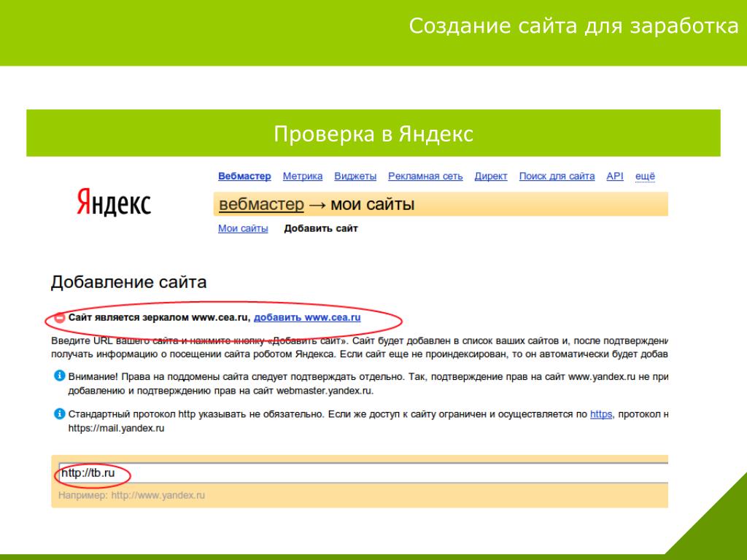Click the Например: http://www.yandex.ru hint text
Image resolution: width=747 pixels, height=560 pixels.
pos(131,495)
